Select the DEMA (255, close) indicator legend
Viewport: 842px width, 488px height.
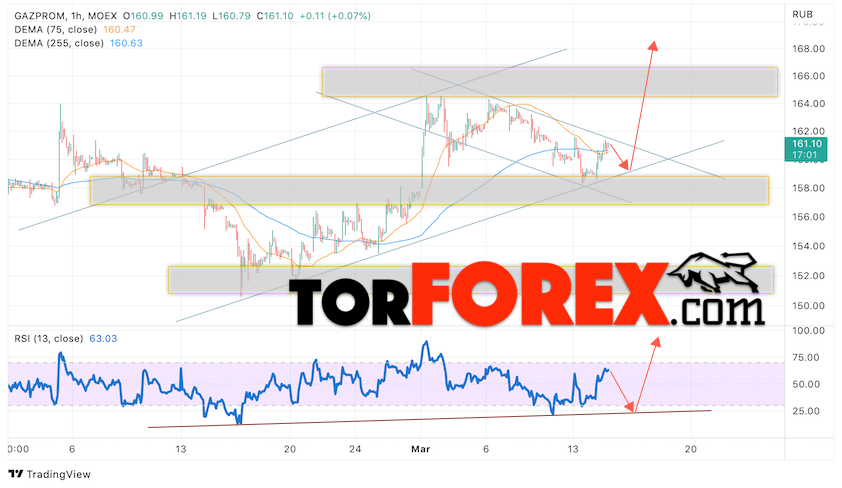[59, 43]
